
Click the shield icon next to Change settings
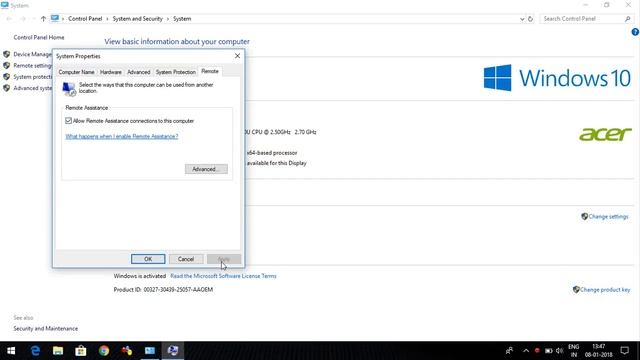point(584,216)
